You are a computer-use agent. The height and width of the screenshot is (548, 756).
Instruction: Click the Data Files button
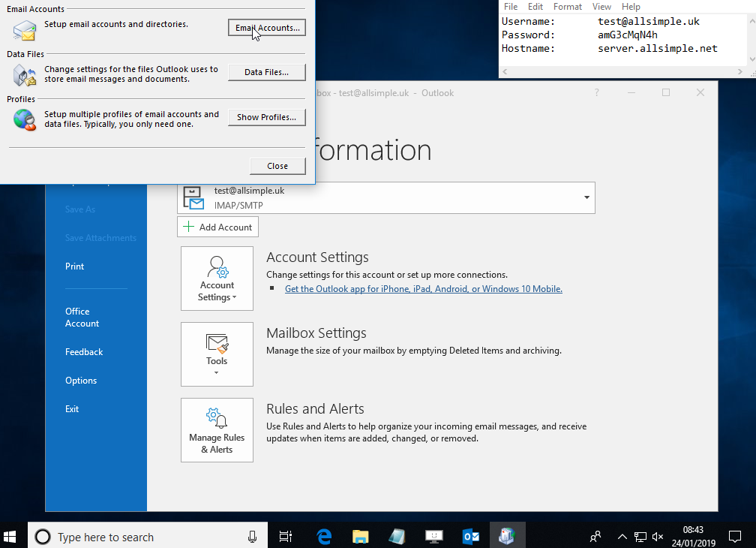pyautogui.click(x=266, y=72)
